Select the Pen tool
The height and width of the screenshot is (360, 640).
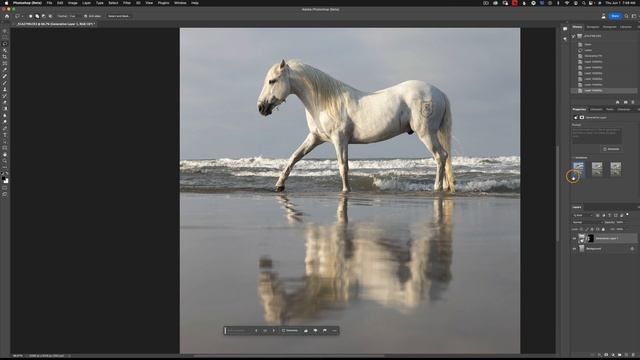[5, 128]
